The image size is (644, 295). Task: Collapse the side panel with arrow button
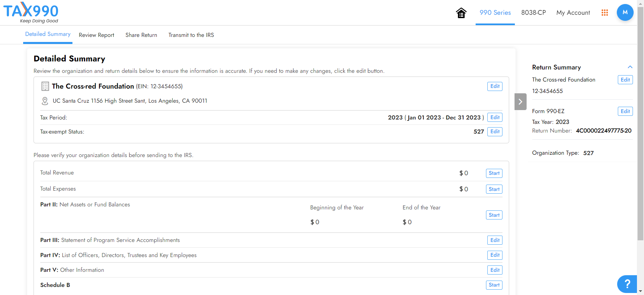click(520, 102)
